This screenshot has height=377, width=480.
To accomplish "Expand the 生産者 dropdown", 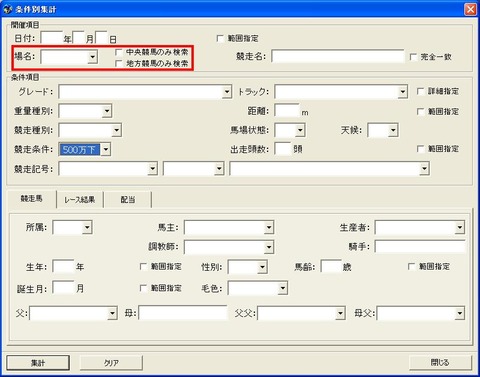I will coord(460,228).
